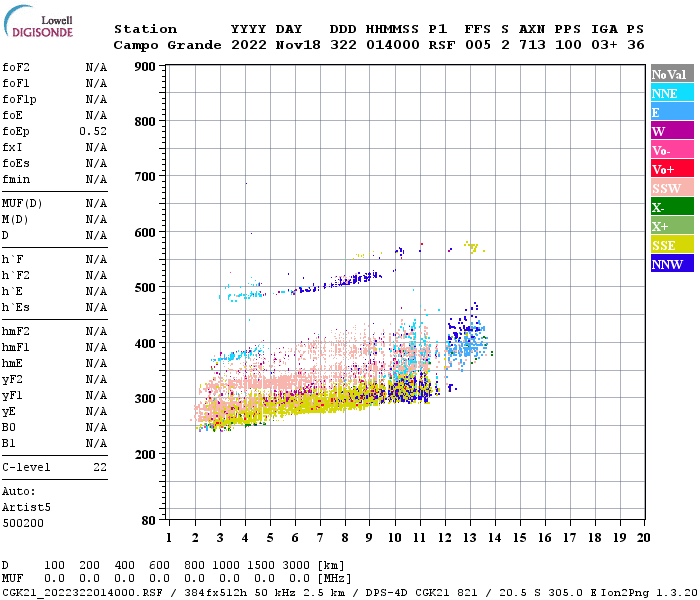Click the B0 parameter label
The height and width of the screenshot is (600, 700).
pyautogui.click(x=9, y=427)
